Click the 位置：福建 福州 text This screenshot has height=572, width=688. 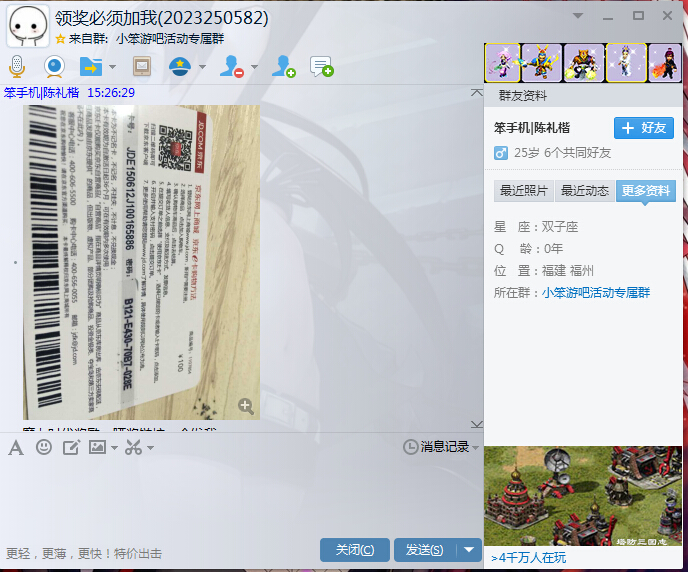[x=544, y=271]
